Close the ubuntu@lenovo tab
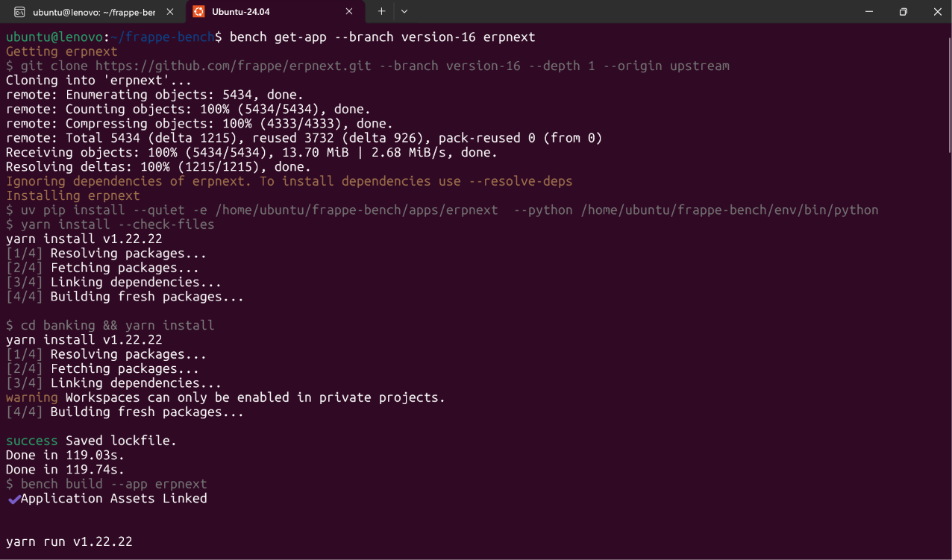952x560 pixels. 171,12
